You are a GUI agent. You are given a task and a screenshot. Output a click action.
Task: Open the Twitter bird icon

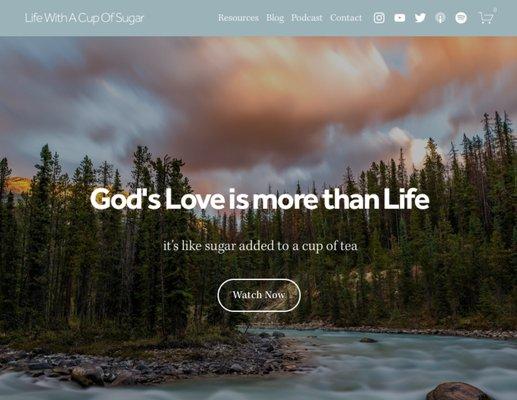(420, 18)
